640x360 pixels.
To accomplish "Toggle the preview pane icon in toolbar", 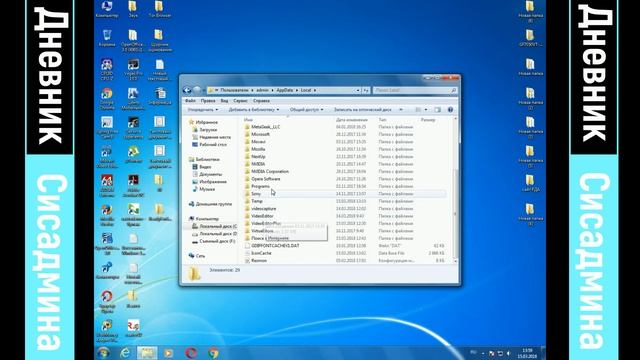I will [x=438, y=110].
